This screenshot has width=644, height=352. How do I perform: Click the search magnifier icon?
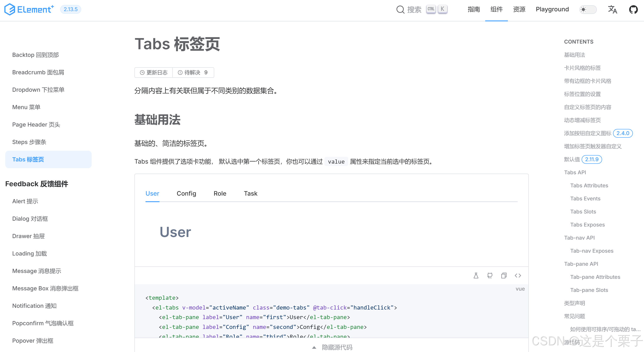[400, 10]
